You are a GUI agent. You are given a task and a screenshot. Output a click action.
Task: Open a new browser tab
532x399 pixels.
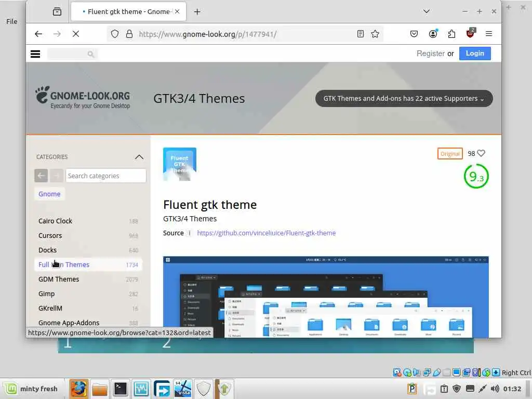(x=197, y=12)
